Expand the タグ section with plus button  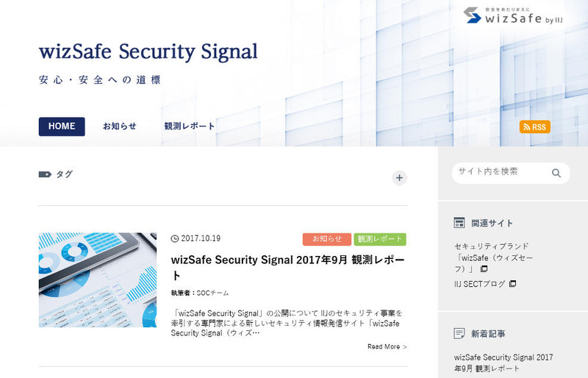click(399, 177)
